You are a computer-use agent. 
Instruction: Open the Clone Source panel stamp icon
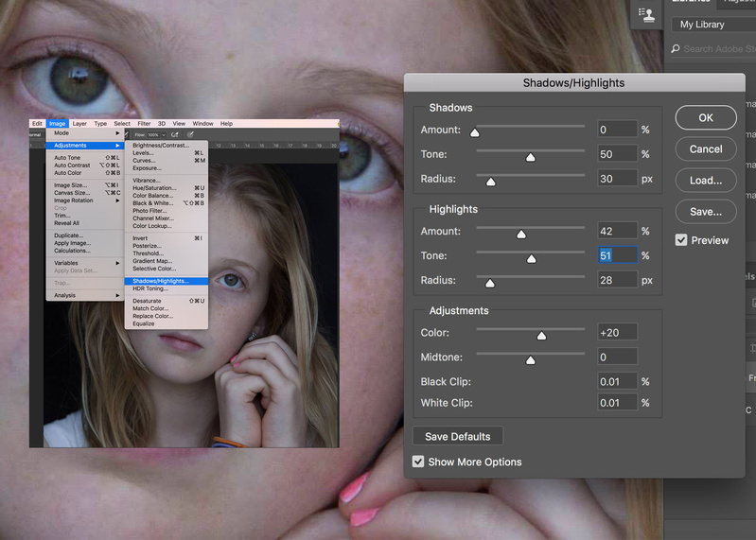[646, 14]
